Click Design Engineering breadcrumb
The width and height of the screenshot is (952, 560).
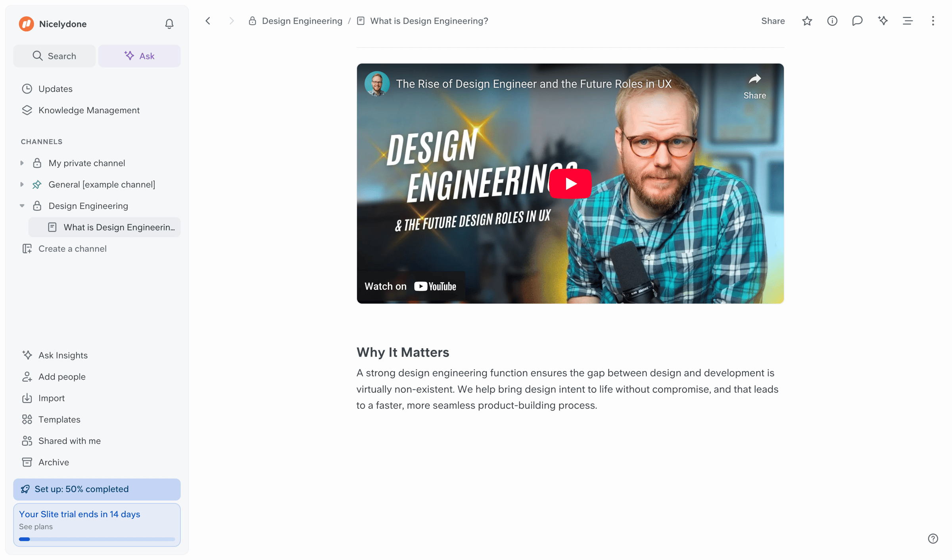302,21
